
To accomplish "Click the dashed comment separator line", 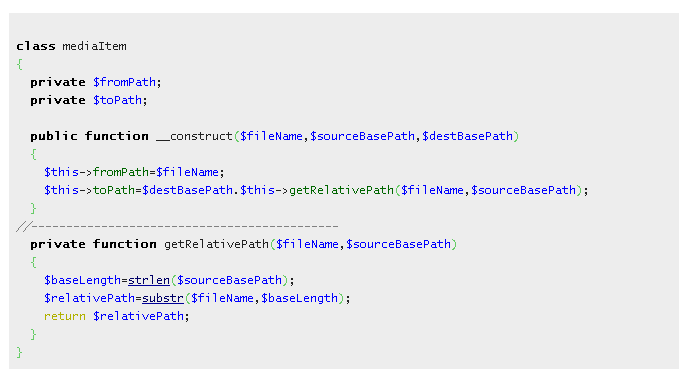I will (x=177, y=227).
